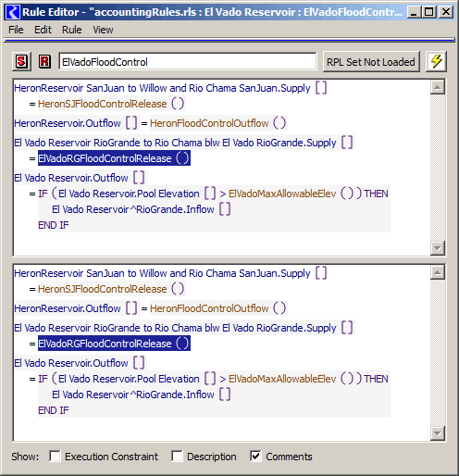Click the ElVadoFloodControl rule name field
This screenshot has height=476, width=459.
coord(187,62)
